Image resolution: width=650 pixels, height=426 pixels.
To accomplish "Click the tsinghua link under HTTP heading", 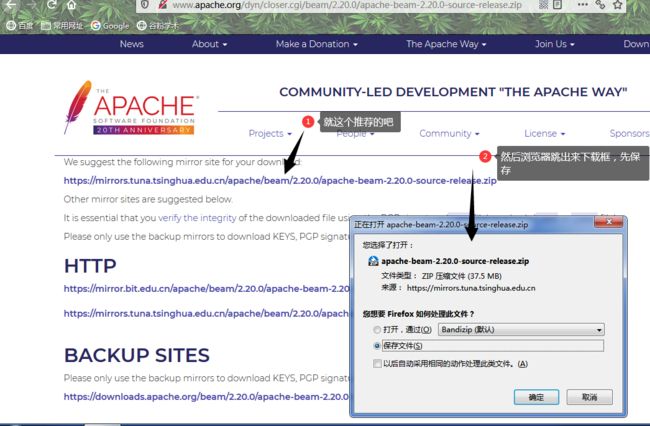I will 206,314.
